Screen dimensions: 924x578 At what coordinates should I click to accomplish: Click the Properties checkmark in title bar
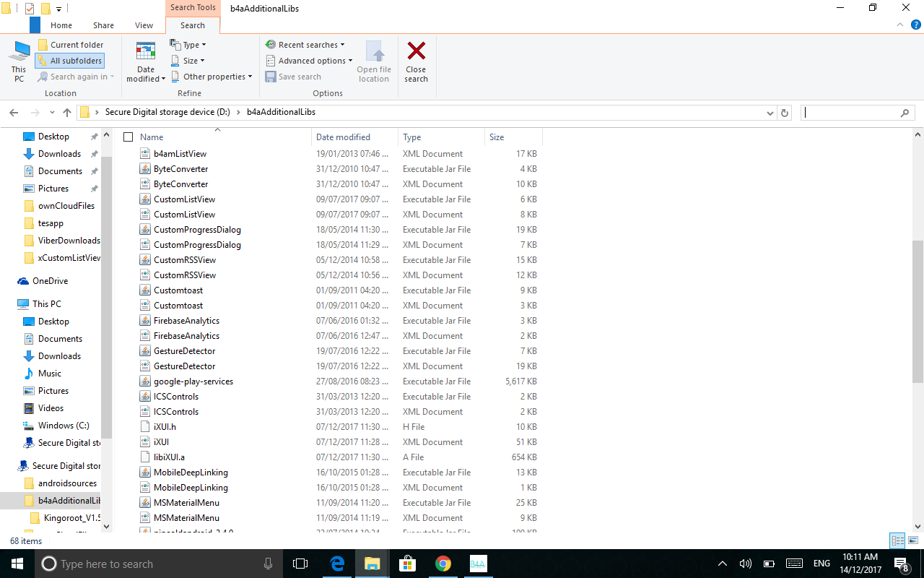pyautogui.click(x=30, y=9)
